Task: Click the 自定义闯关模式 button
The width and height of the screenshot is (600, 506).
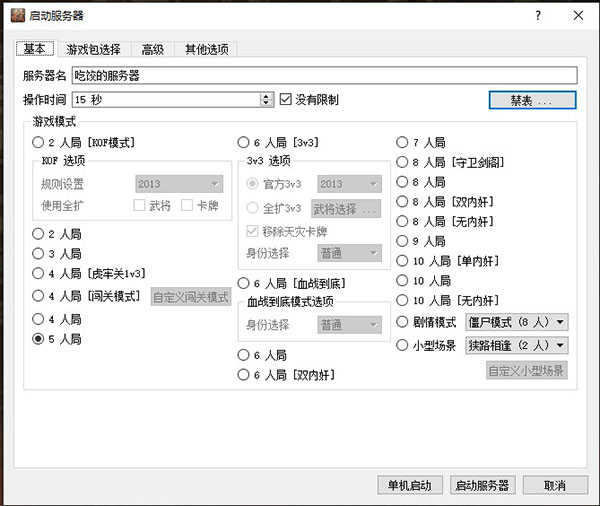Action: (191, 297)
